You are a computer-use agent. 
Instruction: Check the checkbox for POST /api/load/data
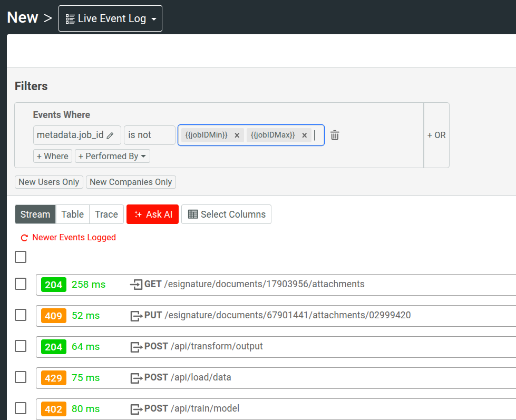click(20, 377)
